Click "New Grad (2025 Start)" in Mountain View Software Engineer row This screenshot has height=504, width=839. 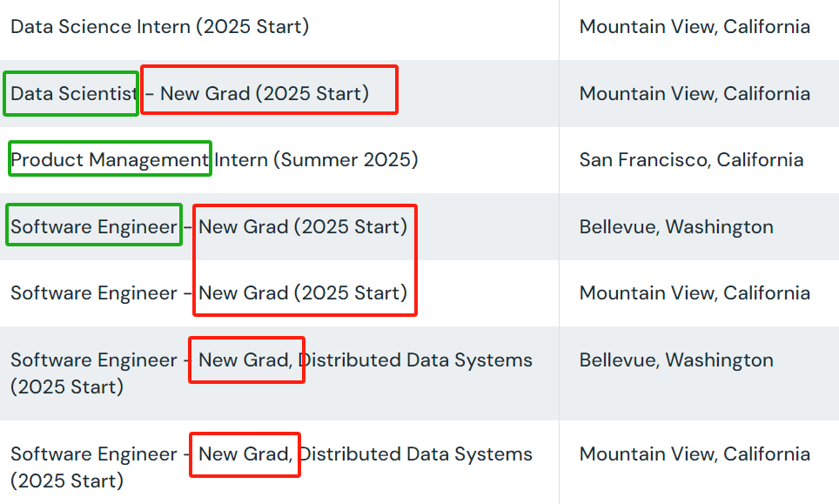(303, 293)
